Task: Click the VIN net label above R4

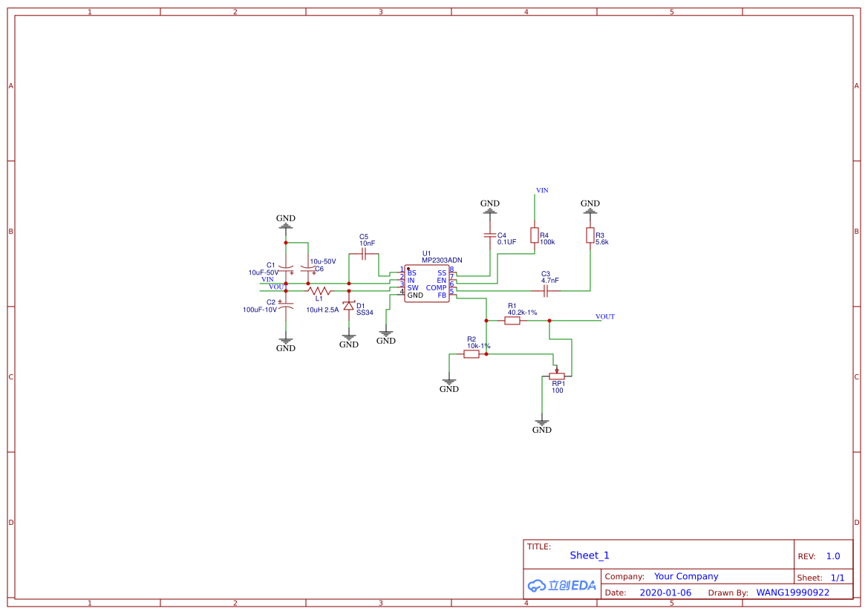Action: click(542, 191)
